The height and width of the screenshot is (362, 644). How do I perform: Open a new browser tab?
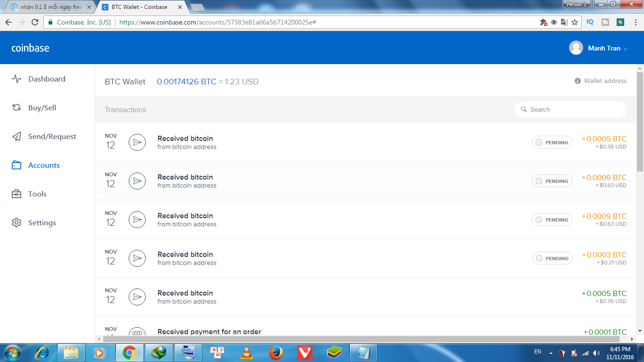197,8
